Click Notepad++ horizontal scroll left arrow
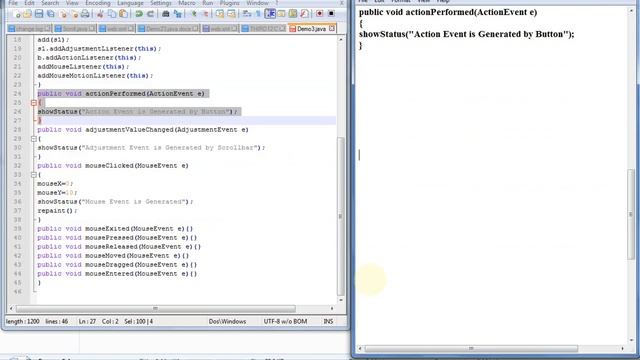 click(x=11, y=309)
